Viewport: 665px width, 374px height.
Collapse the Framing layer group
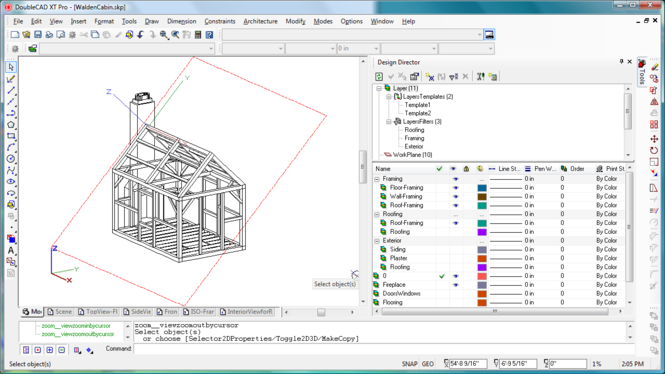pyautogui.click(x=377, y=179)
